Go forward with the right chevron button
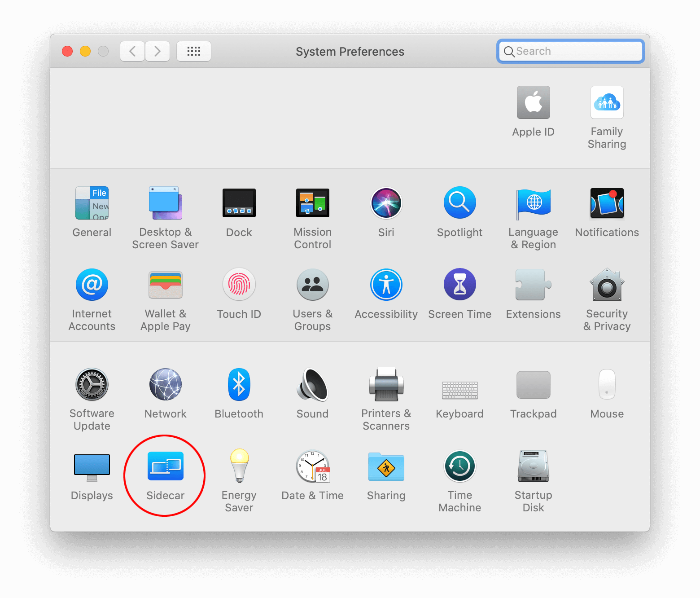The width and height of the screenshot is (700, 598). click(x=157, y=51)
